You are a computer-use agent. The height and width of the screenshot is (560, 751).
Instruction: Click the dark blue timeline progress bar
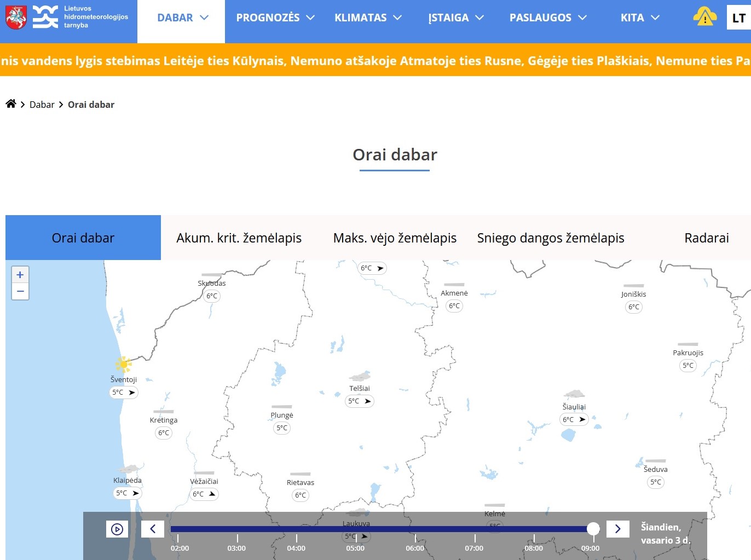[382, 529]
